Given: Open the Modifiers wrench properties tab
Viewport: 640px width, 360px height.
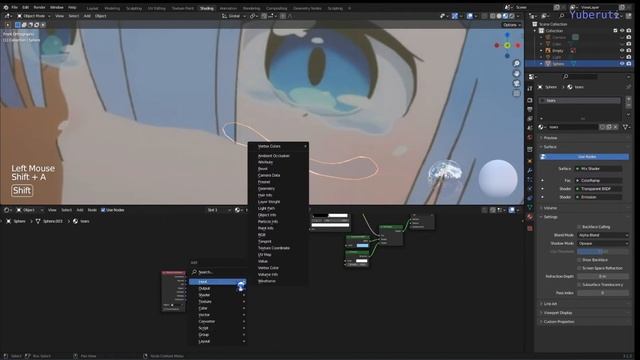Looking at the screenshot, I should point(530,170).
